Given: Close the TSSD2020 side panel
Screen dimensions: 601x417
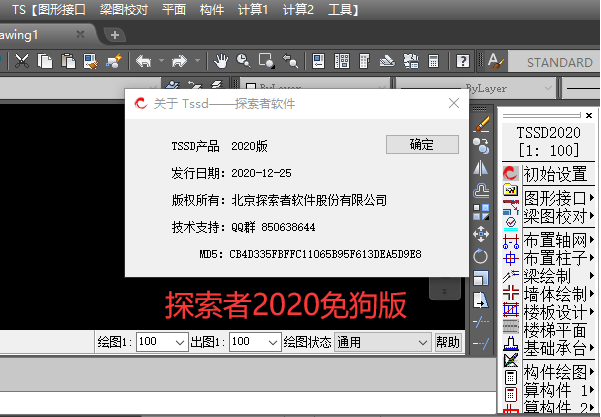Looking at the screenshot, I should click(589, 115).
